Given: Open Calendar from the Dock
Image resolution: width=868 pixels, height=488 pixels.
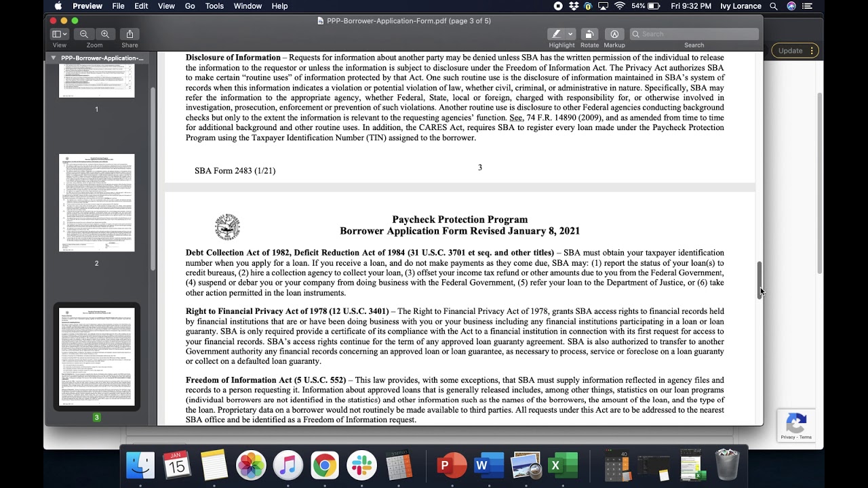Looking at the screenshot, I should [178, 466].
